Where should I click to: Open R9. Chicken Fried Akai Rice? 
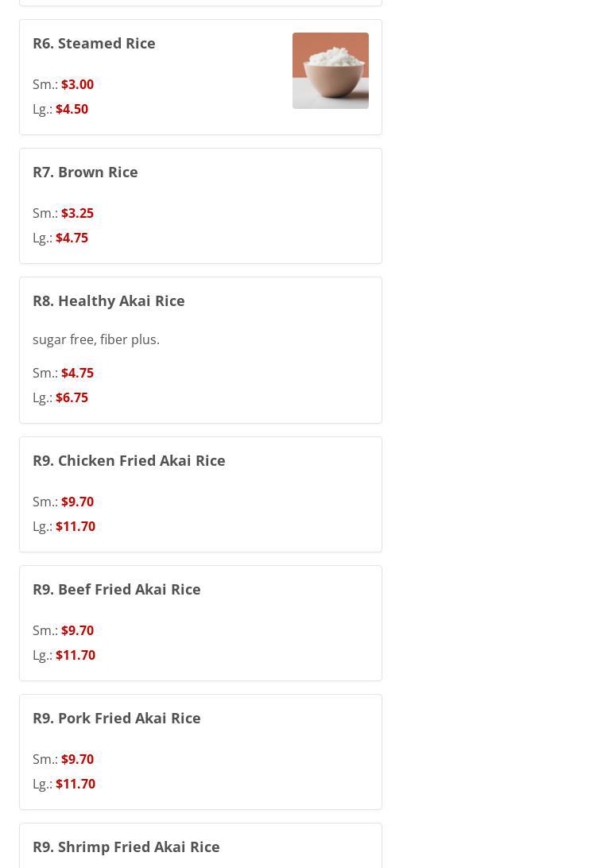[129, 460]
